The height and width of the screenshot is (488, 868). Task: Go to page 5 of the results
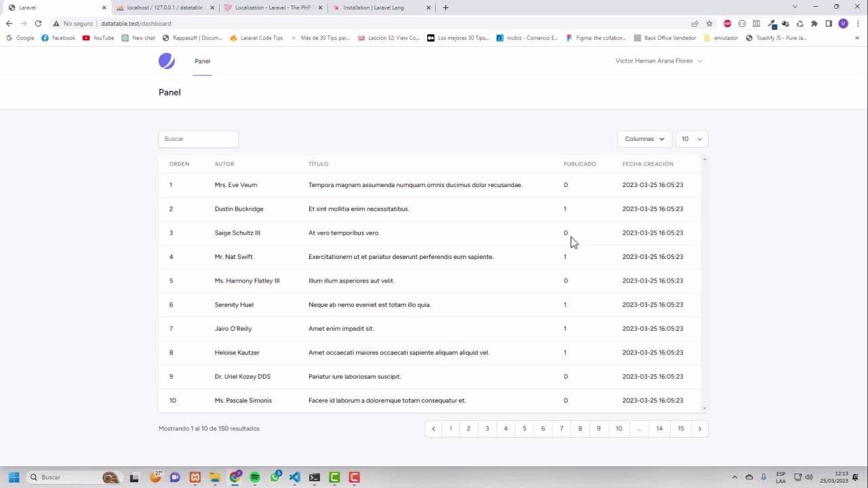(524, 428)
